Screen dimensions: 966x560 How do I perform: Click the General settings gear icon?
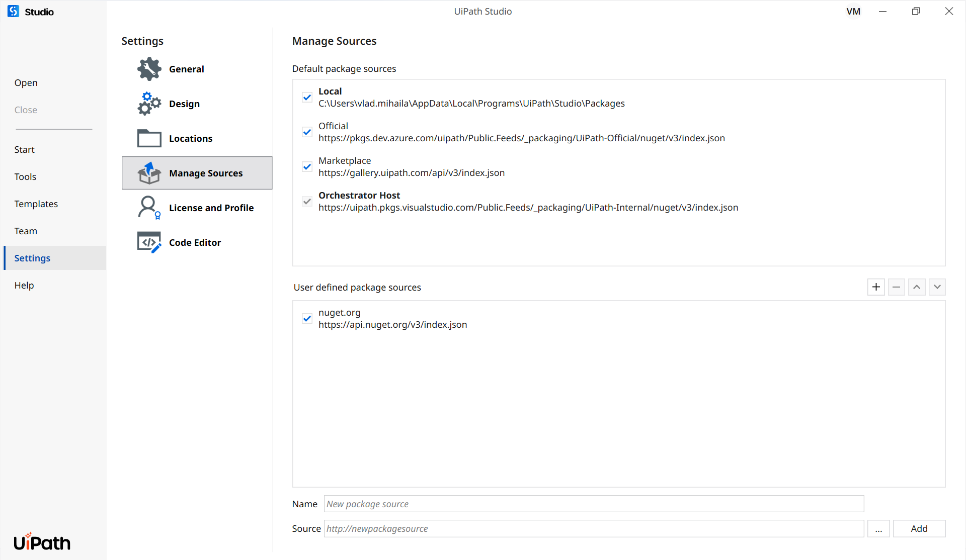(x=149, y=69)
